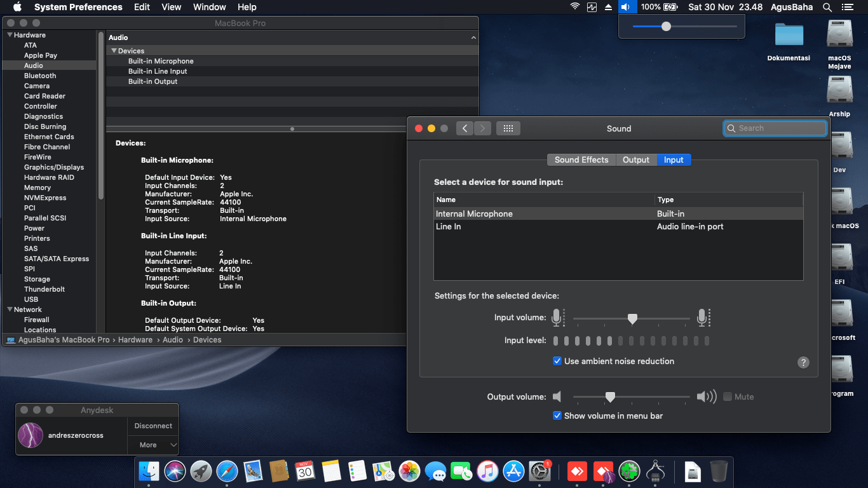Open the Mail stamp icon in dock

pos(253,471)
